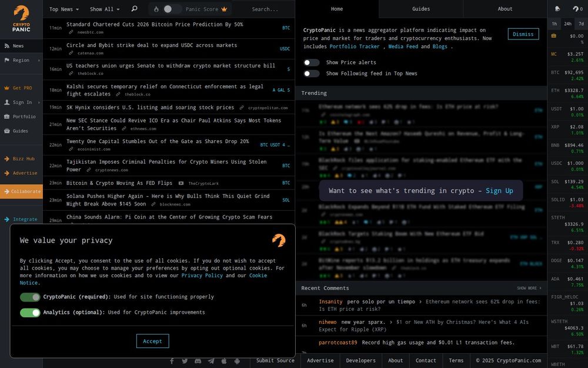Open the Blogs link in the intro banner
588x368 pixels.
tap(440, 46)
